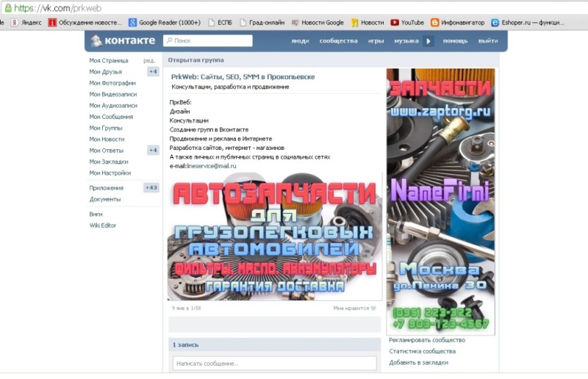Click the Написать сообщение field
588x379 pixels.
(x=274, y=364)
